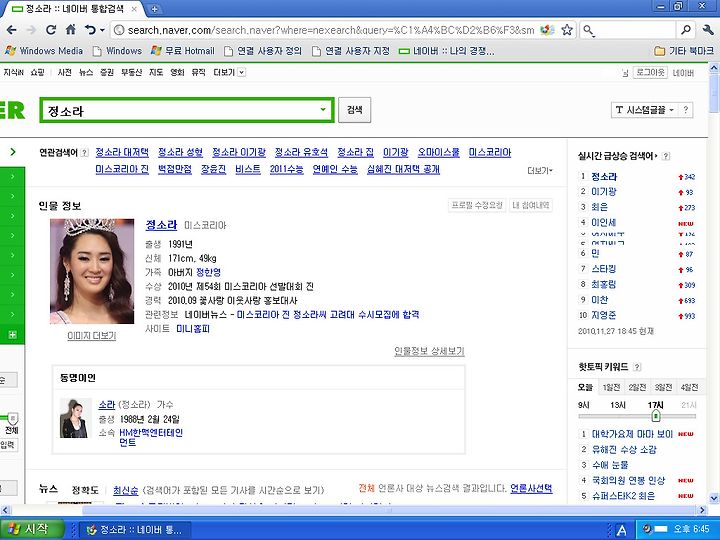The image size is (720, 540).
Task: Go to the home page icon
Action: point(71,30)
